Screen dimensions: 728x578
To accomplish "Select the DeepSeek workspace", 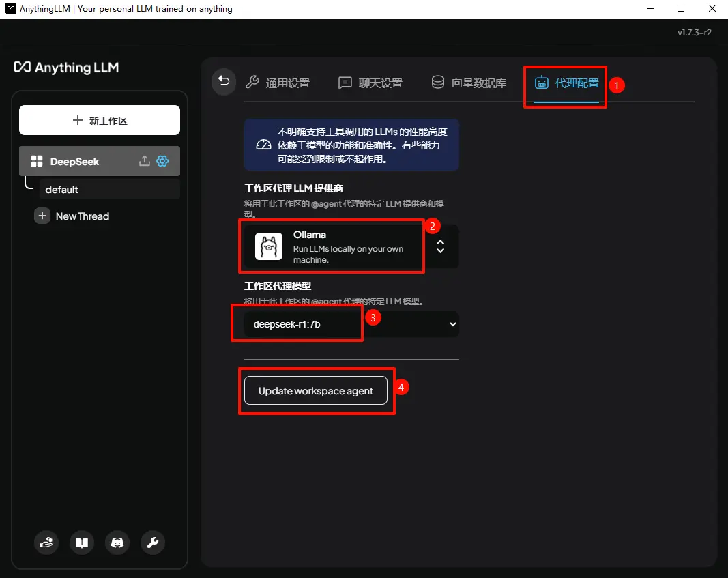I will click(x=100, y=161).
